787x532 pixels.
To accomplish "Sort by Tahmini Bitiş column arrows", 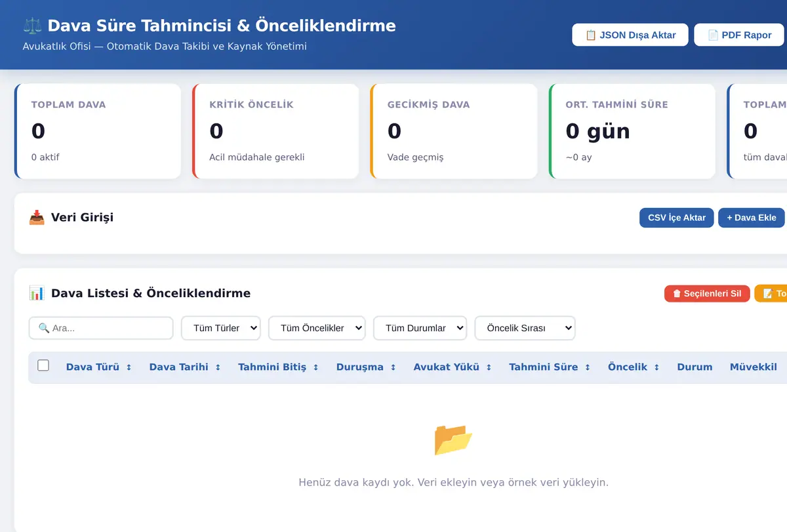I will [x=316, y=367].
